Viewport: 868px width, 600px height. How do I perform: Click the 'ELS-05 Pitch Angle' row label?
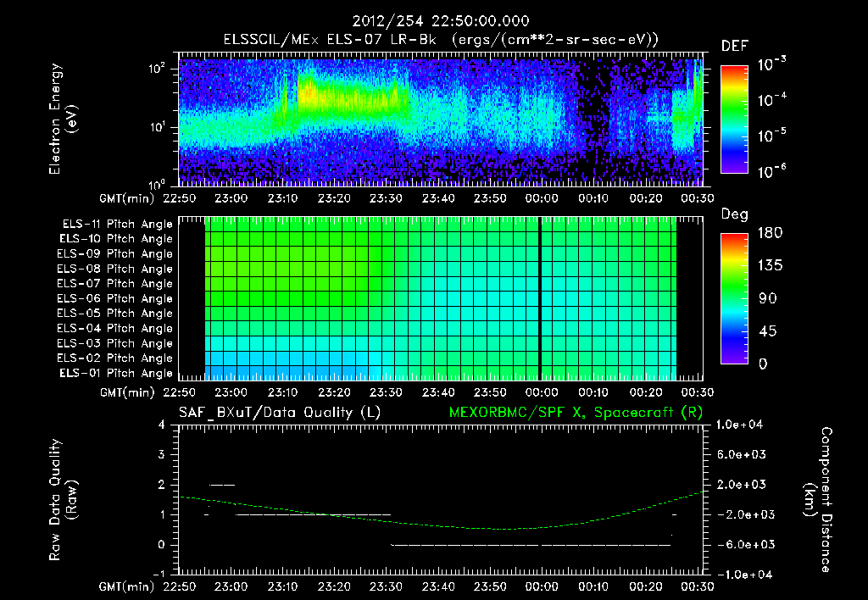115,314
